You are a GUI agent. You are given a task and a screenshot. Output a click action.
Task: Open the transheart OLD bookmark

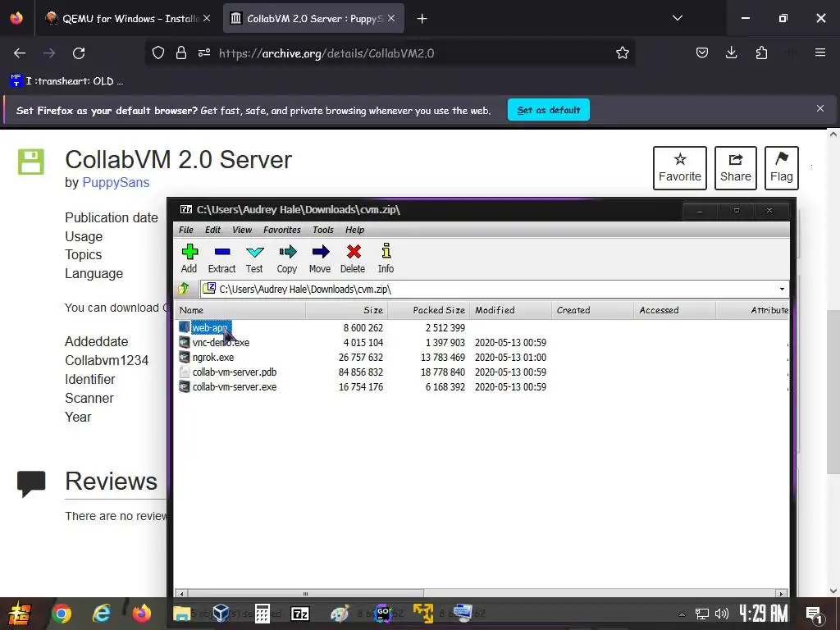tap(66, 81)
